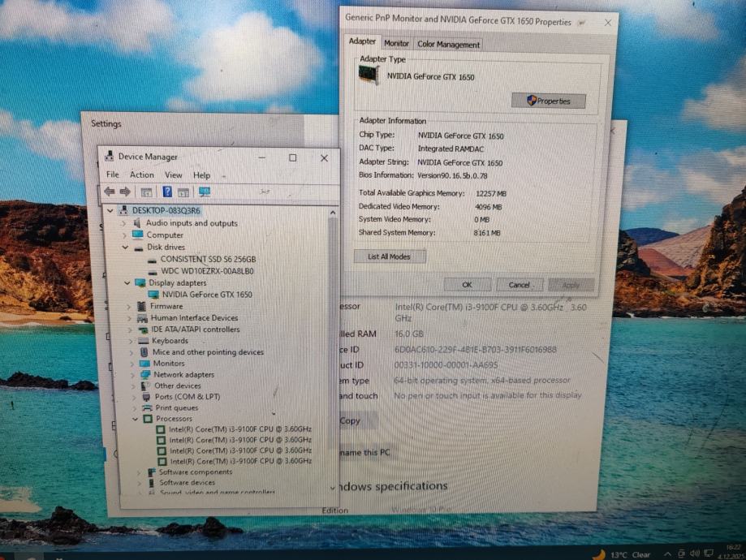The image size is (746, 560).
Task: Scan for hardware changes using the monitor icon
Action: [x=205, y=192]
